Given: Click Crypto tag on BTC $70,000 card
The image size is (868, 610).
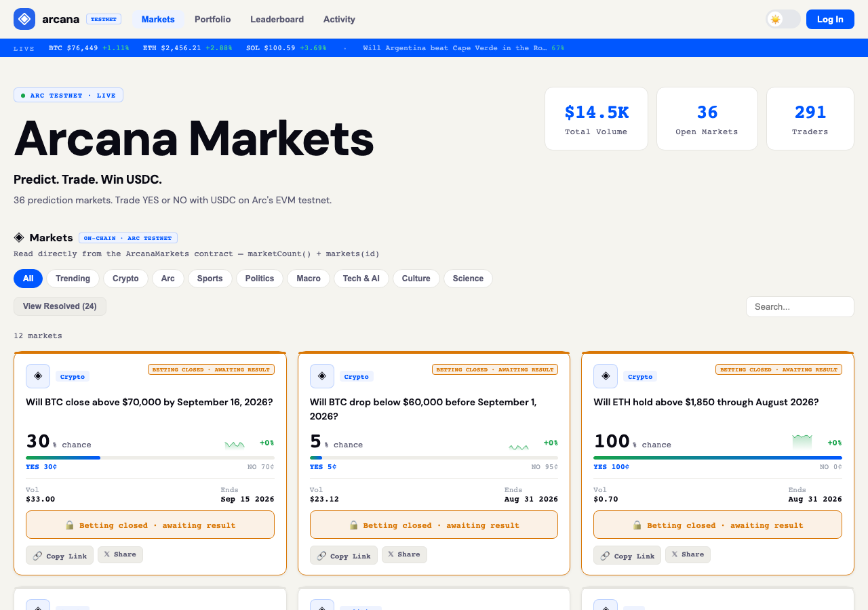Looking at the screenshot, I should [73, 376].
